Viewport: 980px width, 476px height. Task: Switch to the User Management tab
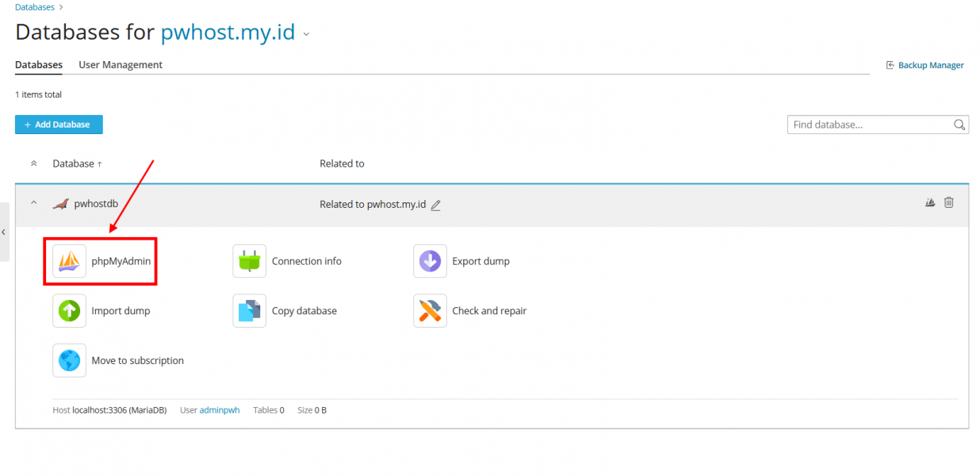coord(121,65)
